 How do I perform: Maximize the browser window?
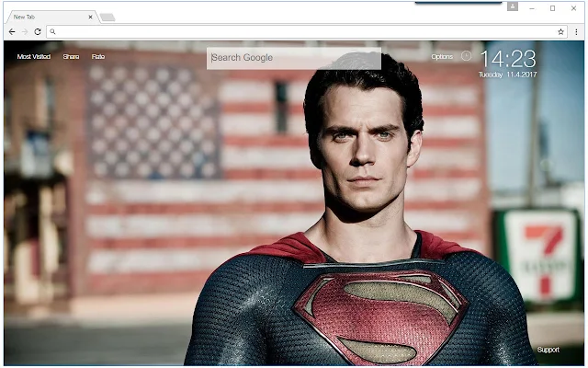click(x=552, y=8)
